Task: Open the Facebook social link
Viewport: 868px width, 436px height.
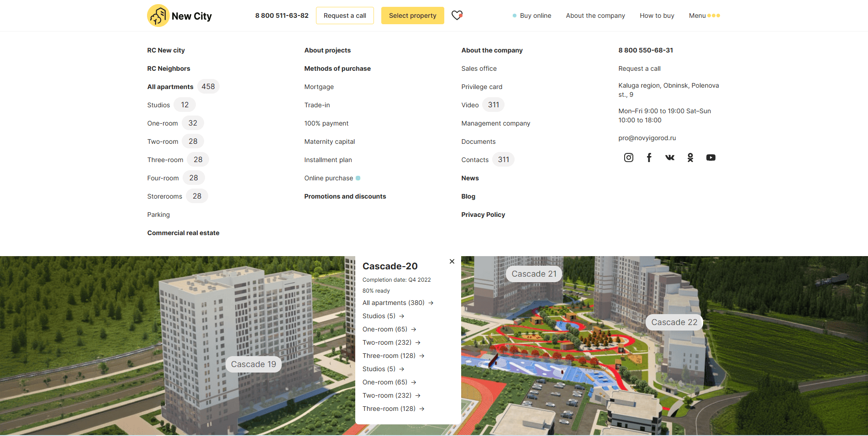Action: (649, 158)
